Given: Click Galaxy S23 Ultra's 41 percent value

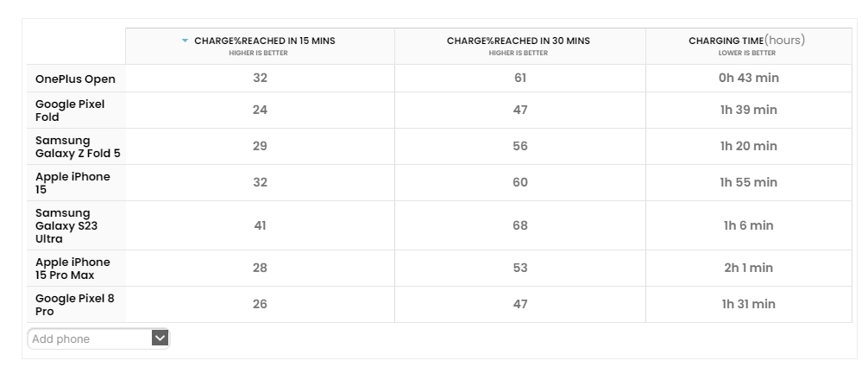Looking at the screenshot, I should tap(260, 225).
